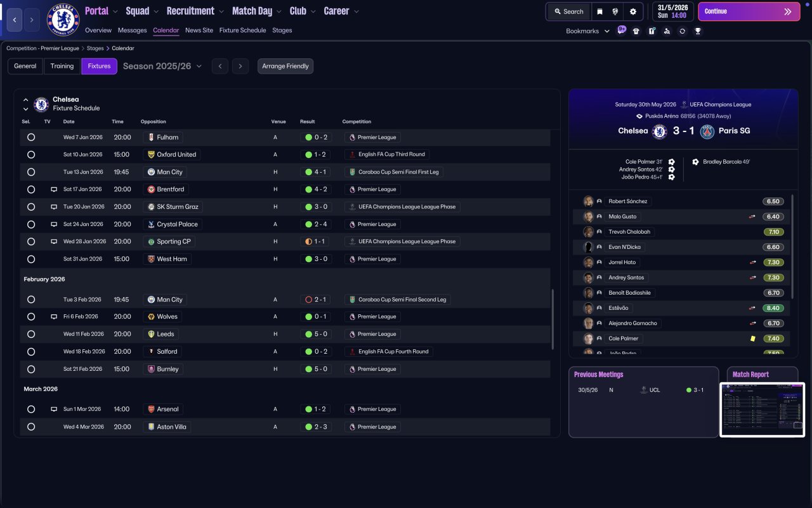Screen dimensions: 812x508
Task: Select the Oxford United fixture radio button
Action: [31, 154]
